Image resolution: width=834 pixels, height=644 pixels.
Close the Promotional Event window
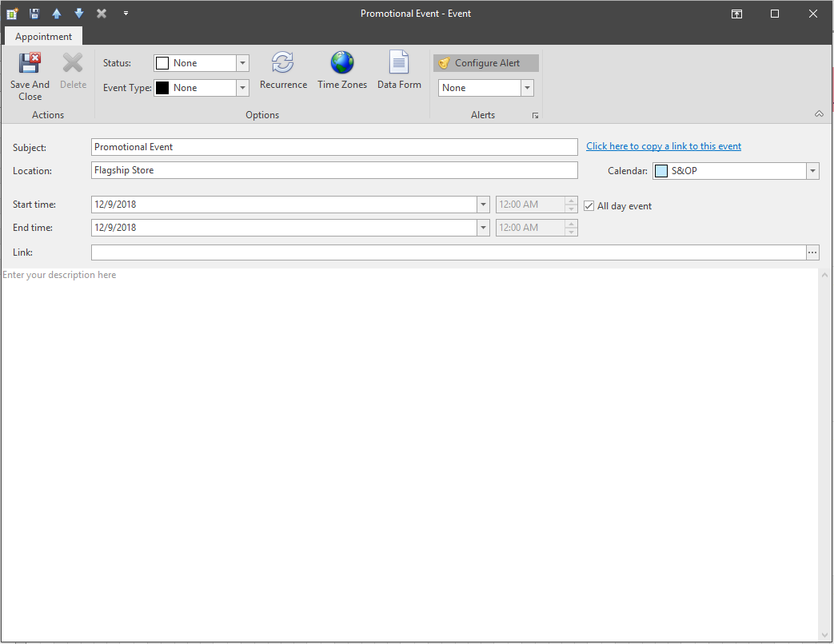[x=813, y=14]
